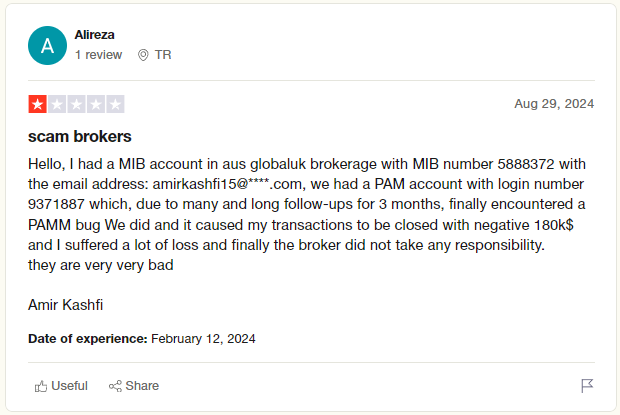This screenshot has height=415, width=620.
Task: Report the review with the flag icon
Action: (587, 386)
